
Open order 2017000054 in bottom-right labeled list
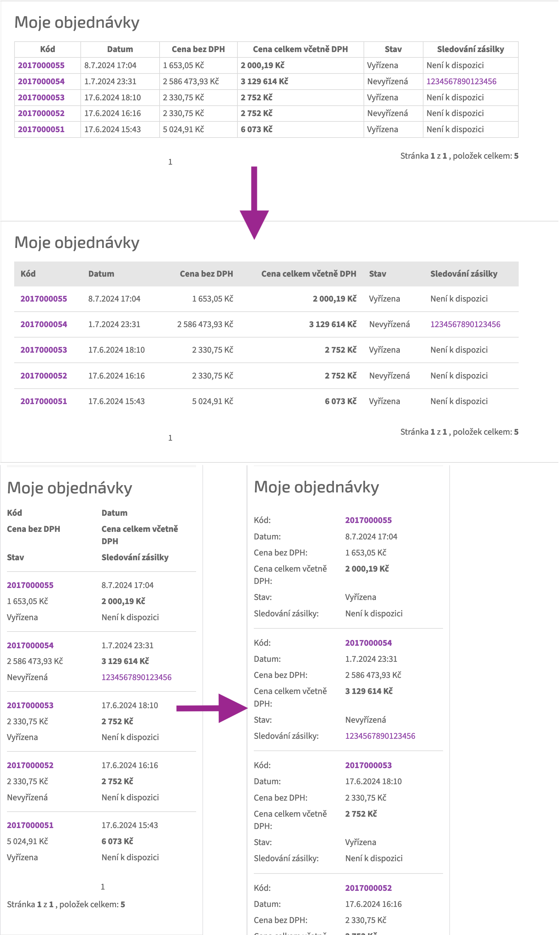(368, 643)
